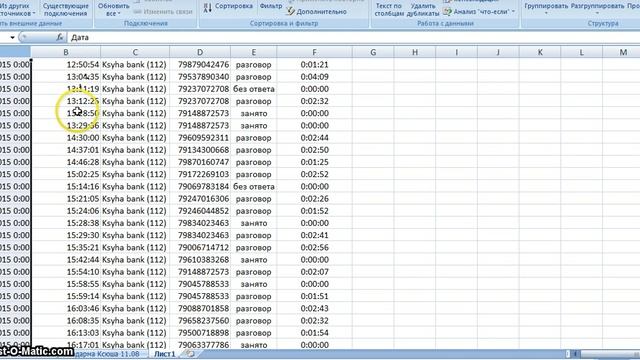This screenshot has width=640, height=360.
Task: Select column E header
Action: point(253,52)
